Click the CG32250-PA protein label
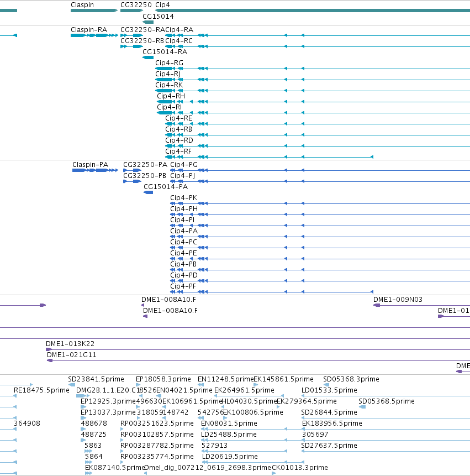The height and width of the screenshot is (476, 470). pyautogui.click(x=145, y=165)
